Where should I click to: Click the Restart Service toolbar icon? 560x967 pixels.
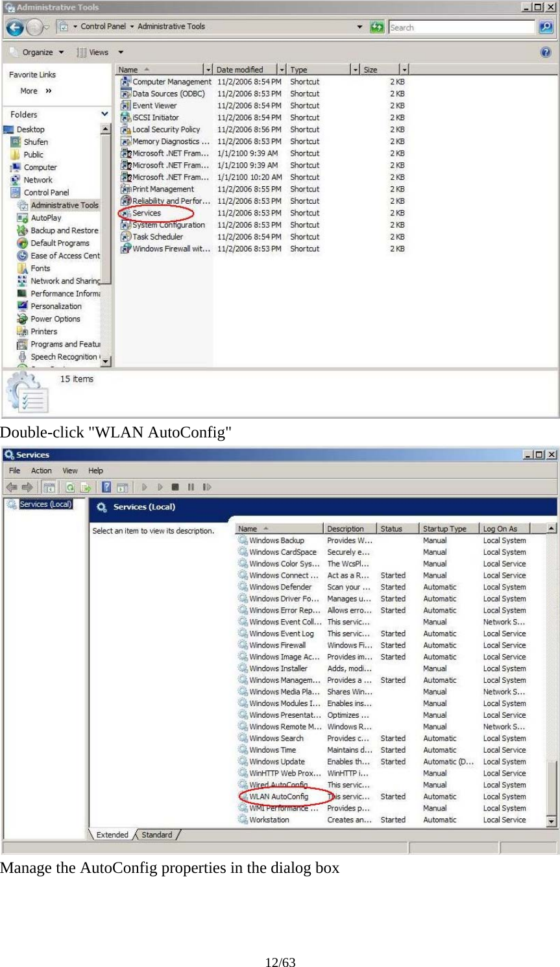click(x=206, y=487)
